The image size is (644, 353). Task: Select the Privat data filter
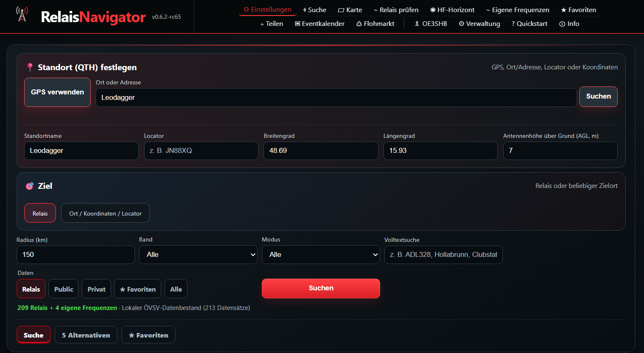click(96, 289)
